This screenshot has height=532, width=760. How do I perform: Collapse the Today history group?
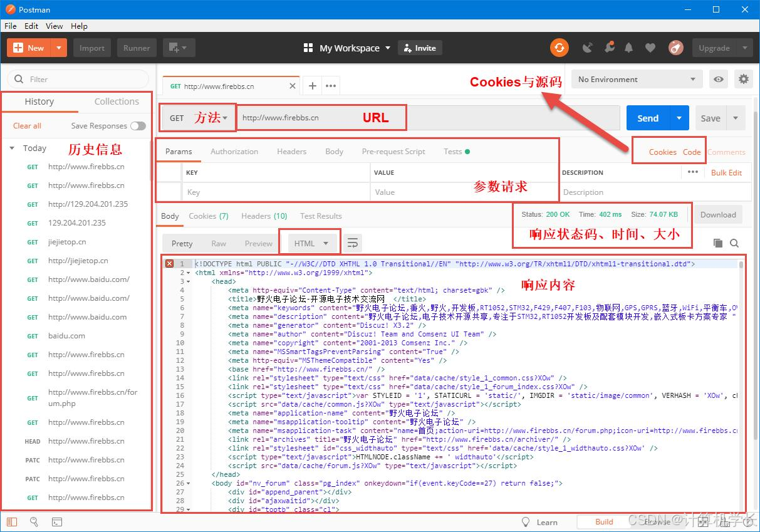point(12,149)
